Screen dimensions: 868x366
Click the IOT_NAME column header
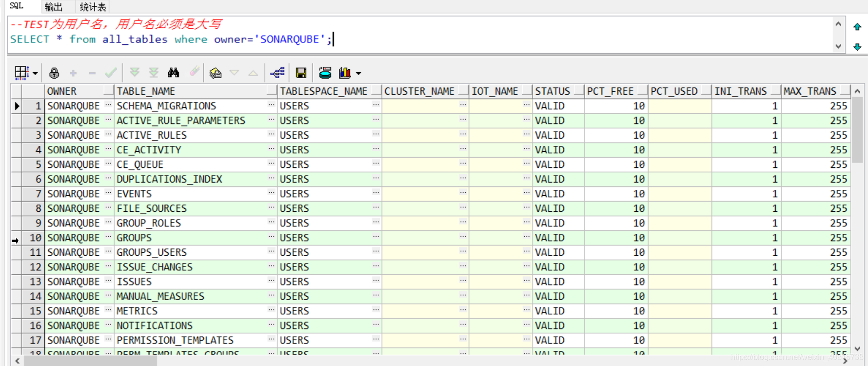501,91
